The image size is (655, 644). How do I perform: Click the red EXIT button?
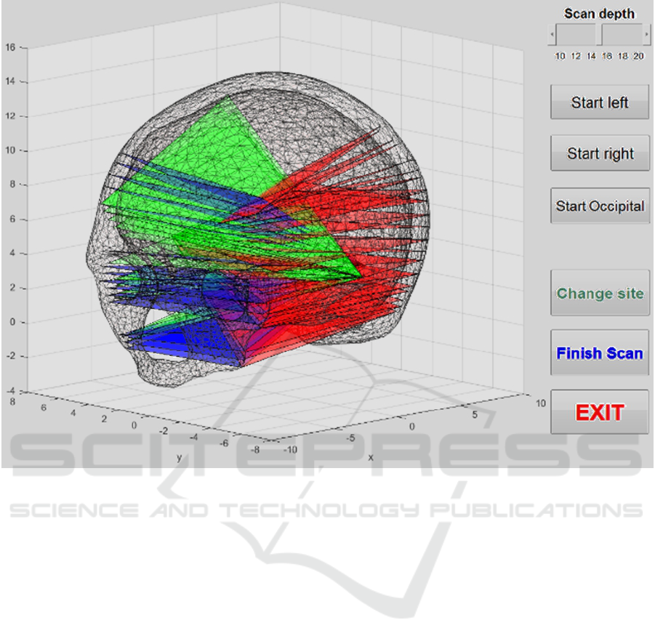[600, 412]
